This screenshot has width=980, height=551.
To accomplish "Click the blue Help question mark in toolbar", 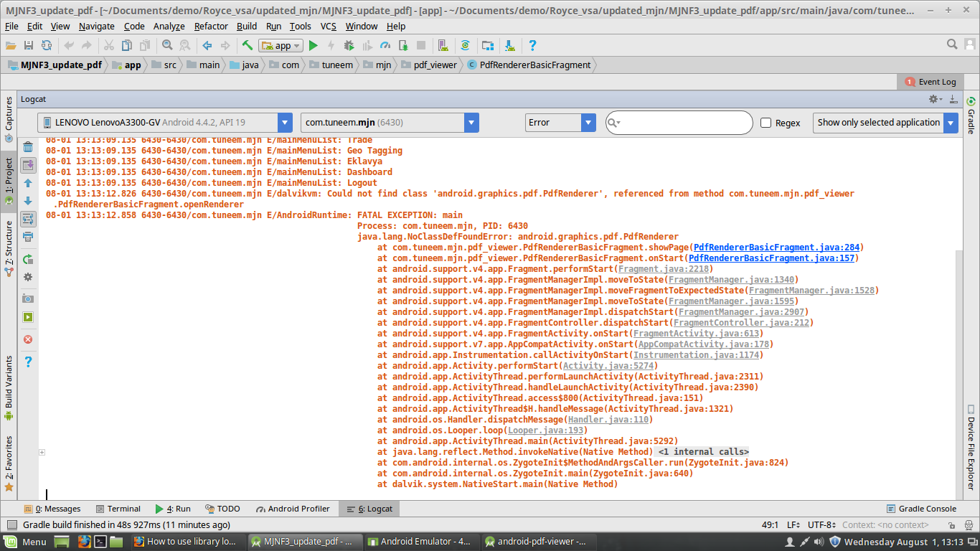I will click(532, 45).
